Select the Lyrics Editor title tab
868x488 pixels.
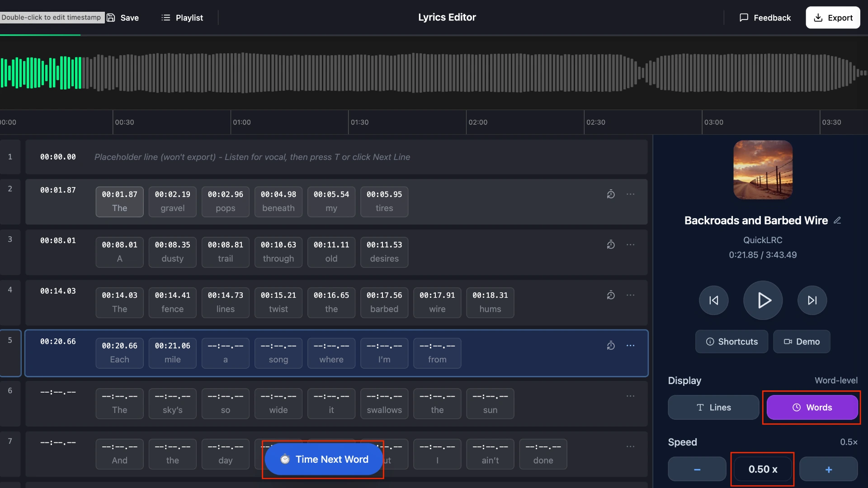pyautogui.click(x=447, y=17)
